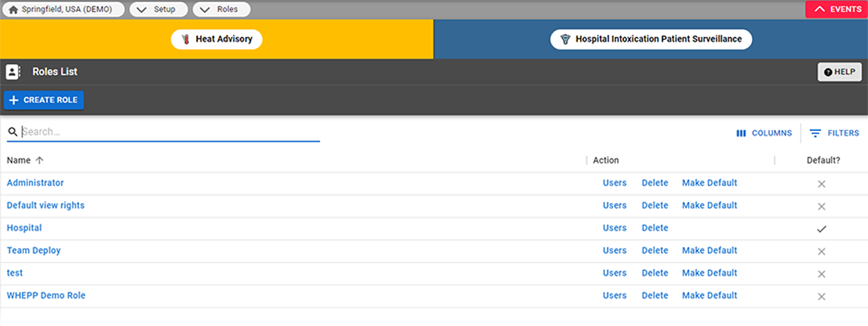
Task: Click the Springfield, USA (DEMO) breadcrumb
Action: (63, 9)
